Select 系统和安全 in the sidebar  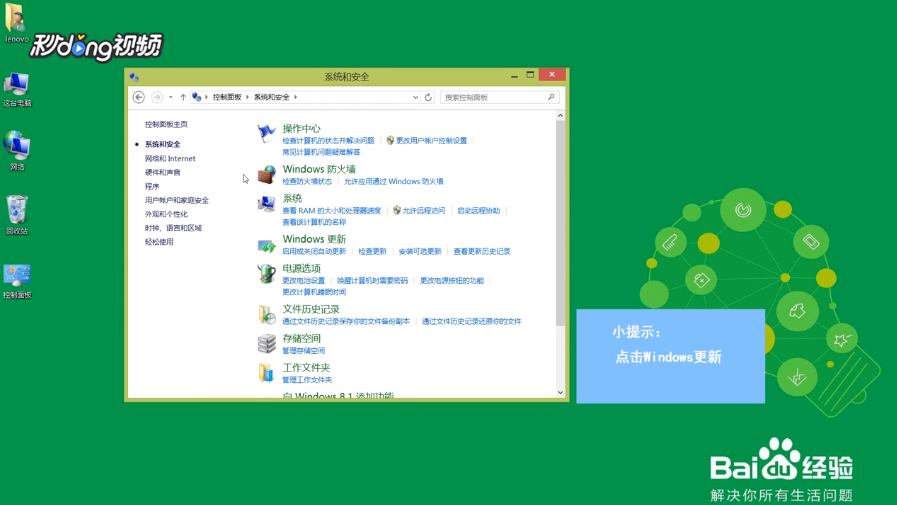(162, 144)
